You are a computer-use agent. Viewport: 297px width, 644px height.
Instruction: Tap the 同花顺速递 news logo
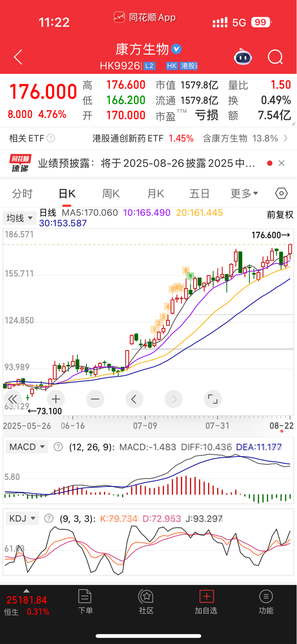(20, 163)
